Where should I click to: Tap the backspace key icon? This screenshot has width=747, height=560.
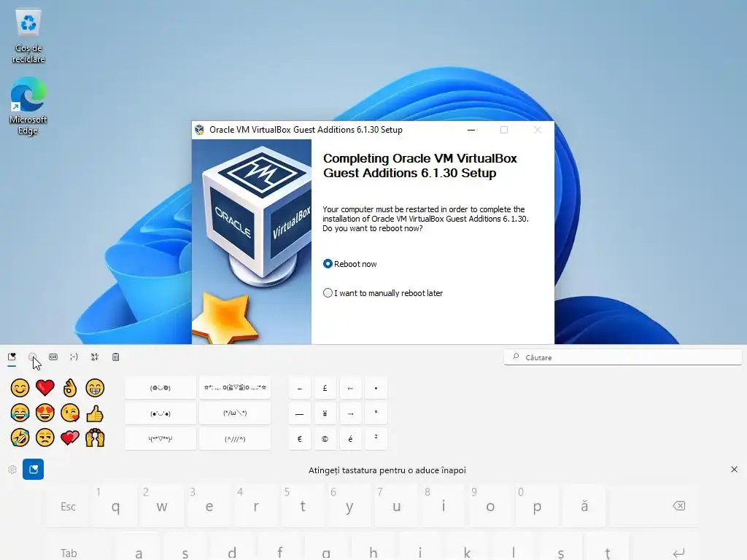click(679, 506)
